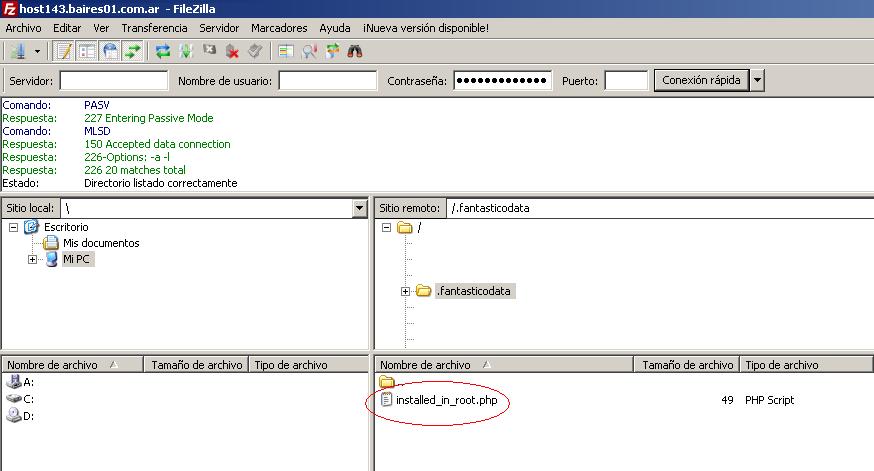Focus the Puerto input field
Screen dimensions: 874x471
626,81
